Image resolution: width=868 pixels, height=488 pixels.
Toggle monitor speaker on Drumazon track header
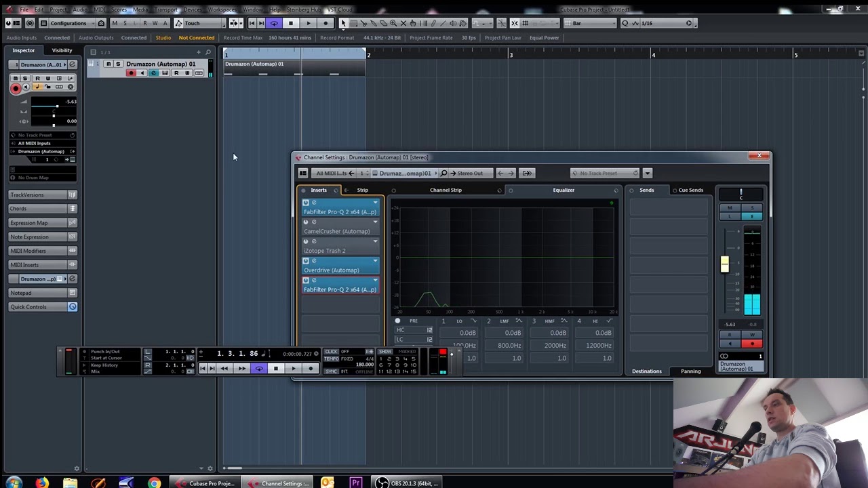point(142,73)
